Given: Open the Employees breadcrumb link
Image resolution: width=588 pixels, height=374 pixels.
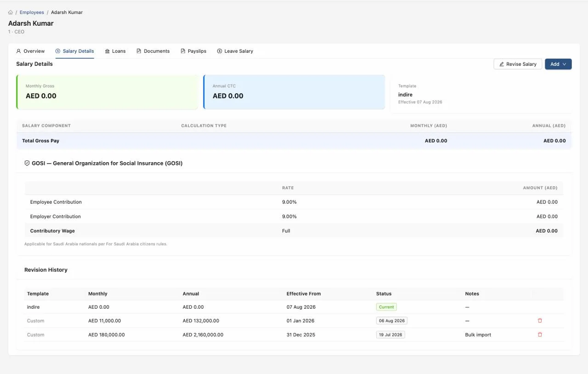Looking at the screenshot, I should pyautogui.click(x=32, y=12).
